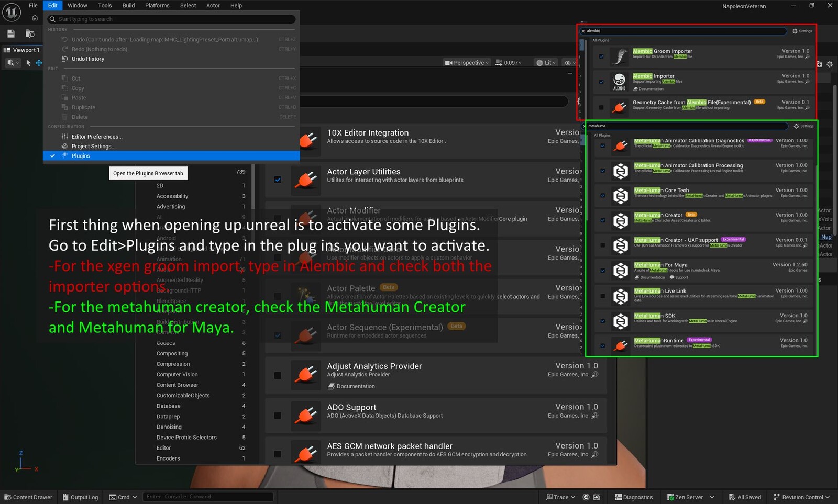Enable the ADO Support plugin checkbox
This screenshot has height=504, width=838.
278,415
